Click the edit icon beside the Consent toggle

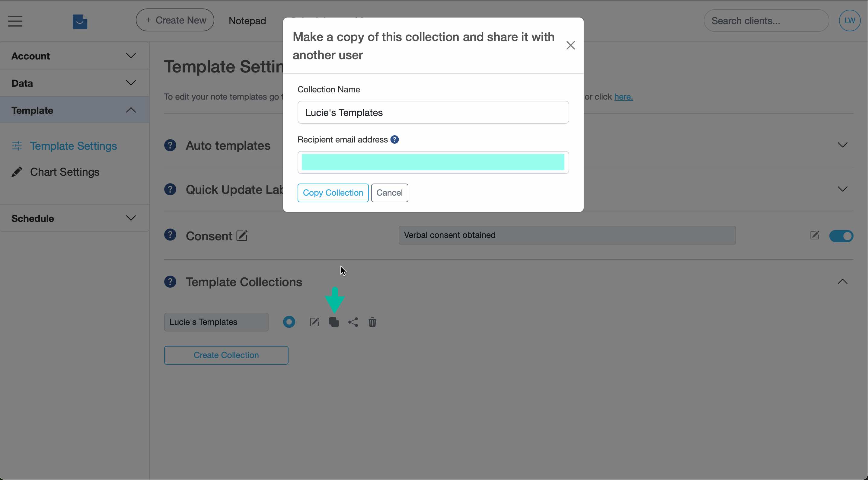pyautogui.click(x=815, y=235)
